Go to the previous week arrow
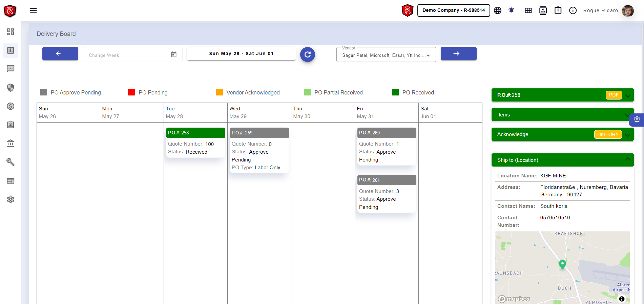Viewport: 644px width, 304px height. [x=60, y=54]
